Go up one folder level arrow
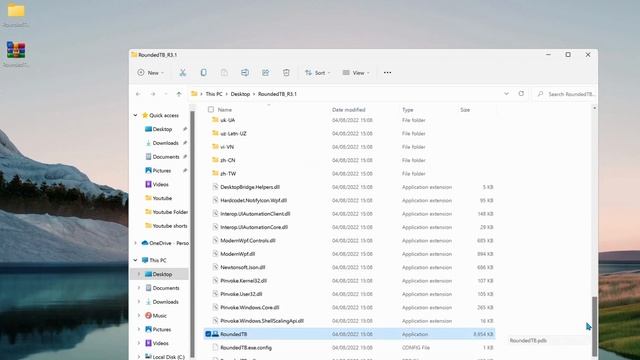Viewport: 640px width, 360px height. click(x=179, y=94)
